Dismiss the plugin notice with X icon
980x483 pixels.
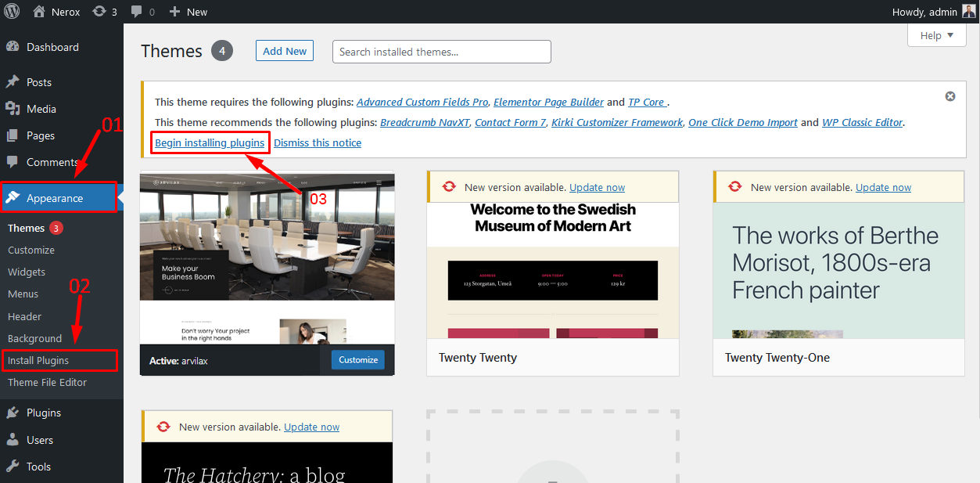pos(950,96)
